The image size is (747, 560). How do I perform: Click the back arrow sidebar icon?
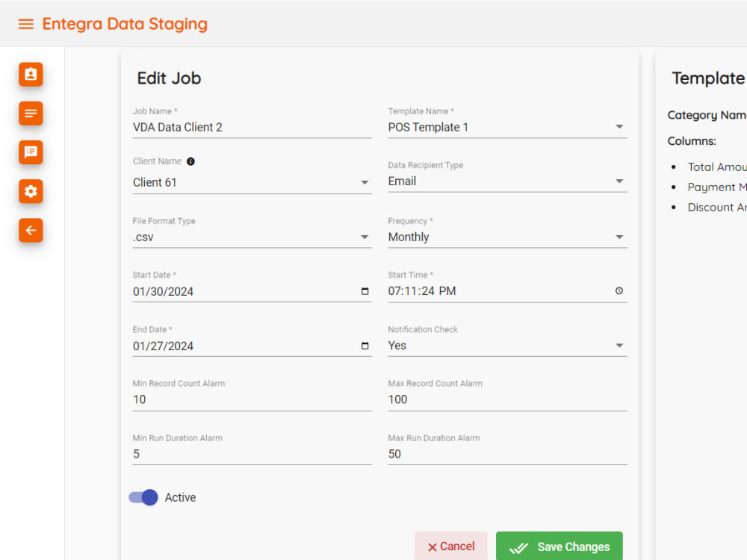(x=31, y=231)
